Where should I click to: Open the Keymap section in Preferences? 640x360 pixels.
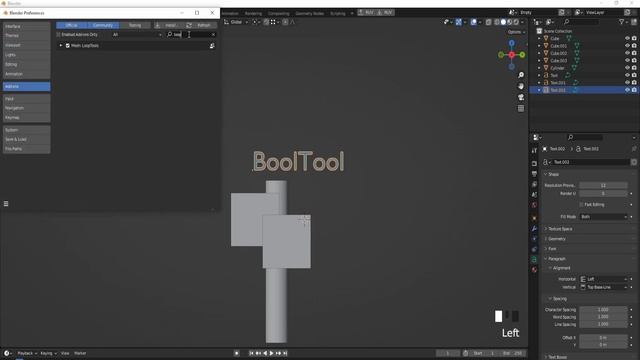coord(27,118)
